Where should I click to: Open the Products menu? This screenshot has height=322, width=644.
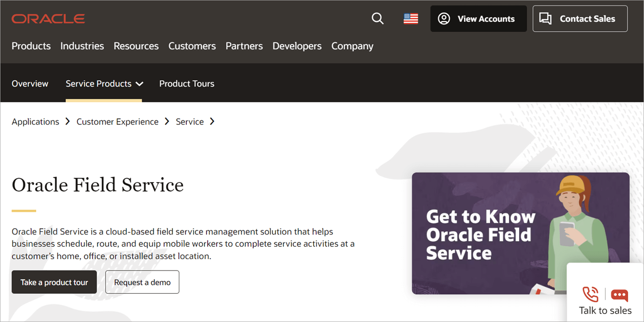(x=31, y=46)
